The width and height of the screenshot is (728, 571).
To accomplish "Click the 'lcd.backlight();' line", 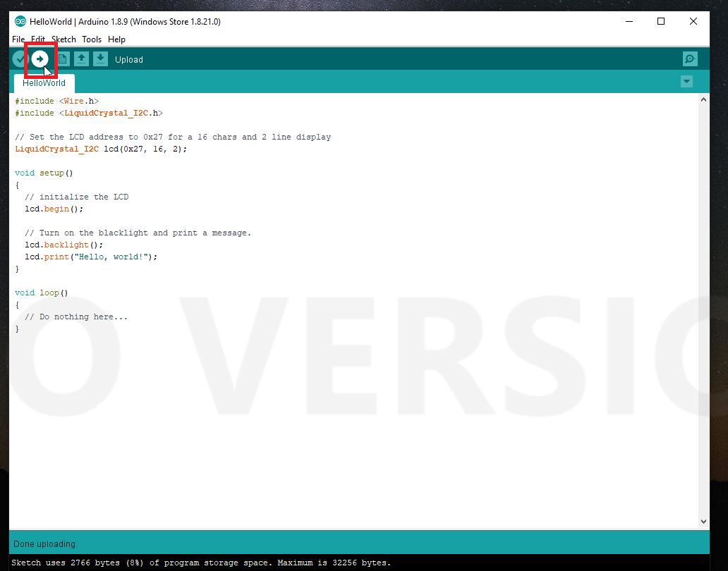I will pos(63,245).
